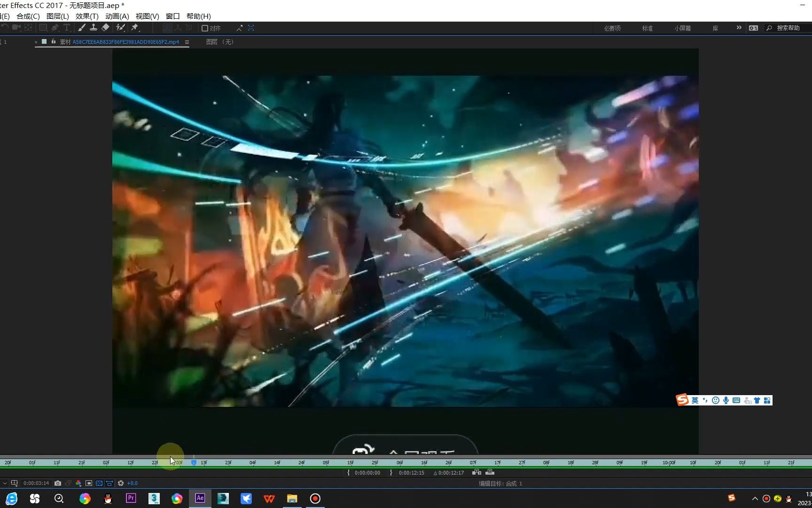Switch to the 图层 (无) tab
Screen dimensions: 812x508
tap(220, 42)
